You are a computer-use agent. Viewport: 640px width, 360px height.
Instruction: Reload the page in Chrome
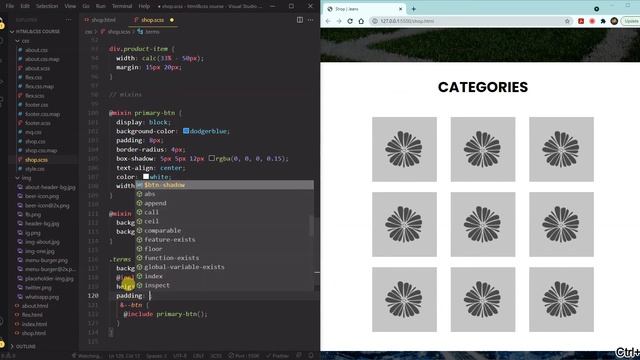[350, 21]
